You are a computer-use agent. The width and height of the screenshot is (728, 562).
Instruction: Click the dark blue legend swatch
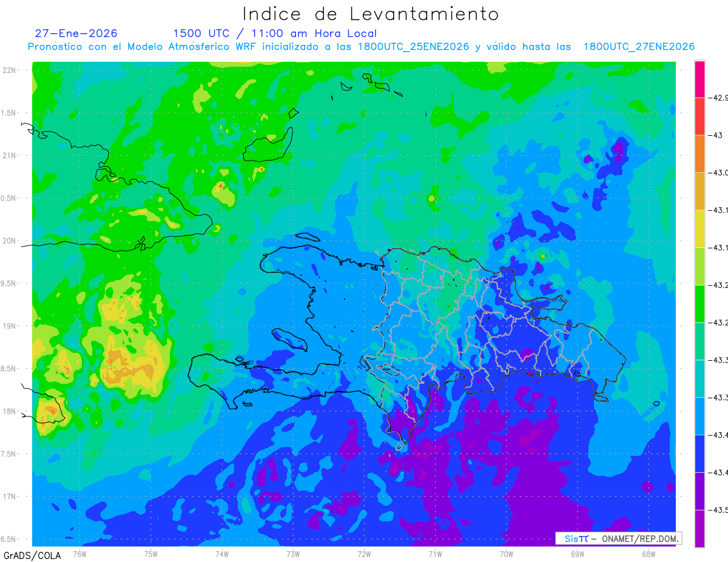click(699, 453)
